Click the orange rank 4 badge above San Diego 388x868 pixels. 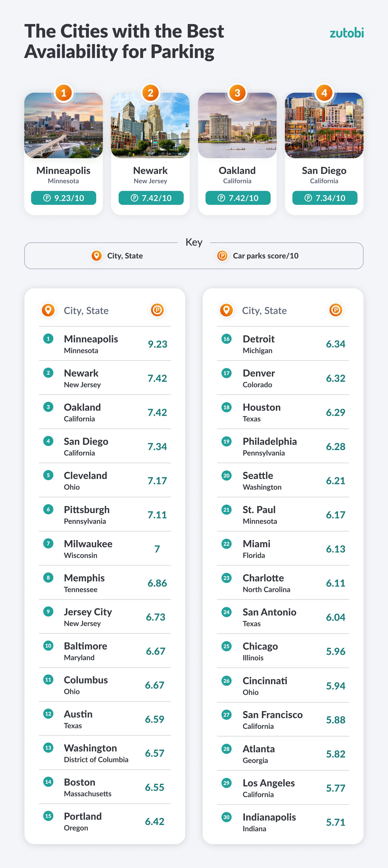pos(324,93)
